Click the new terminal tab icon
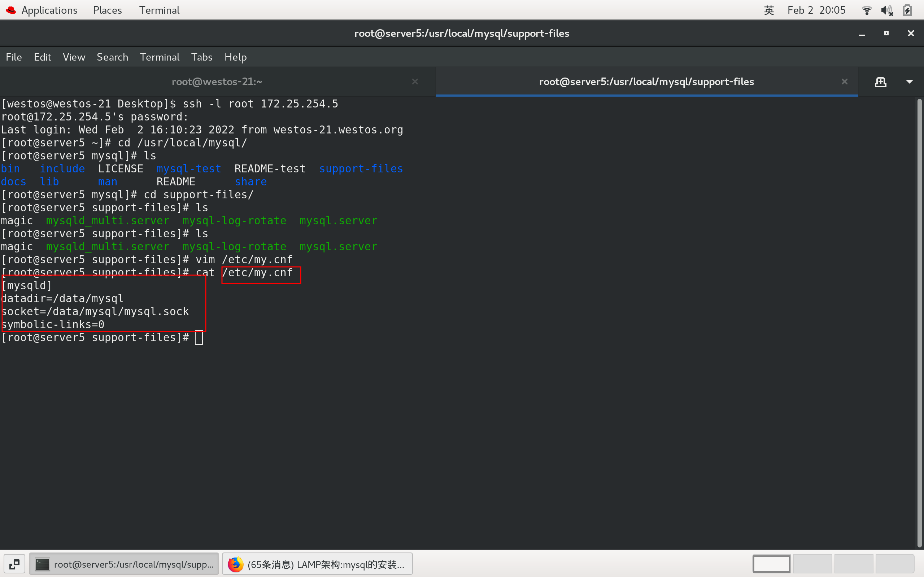 tap(880, 82)
